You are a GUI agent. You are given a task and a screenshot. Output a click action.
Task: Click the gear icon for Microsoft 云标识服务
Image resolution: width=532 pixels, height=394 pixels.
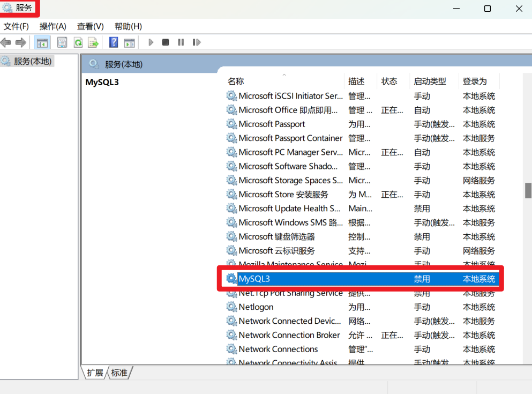(232, 250)
